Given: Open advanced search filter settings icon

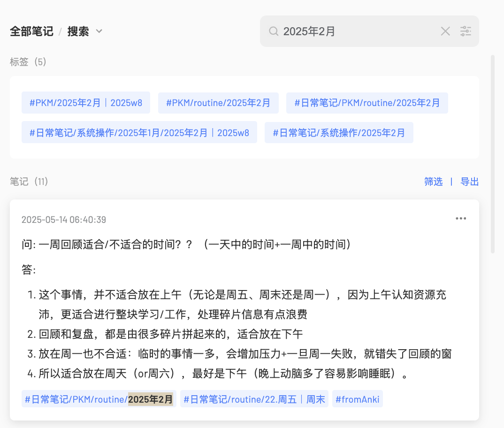Looking at the screenshot, I should click(x=466, y=31).
